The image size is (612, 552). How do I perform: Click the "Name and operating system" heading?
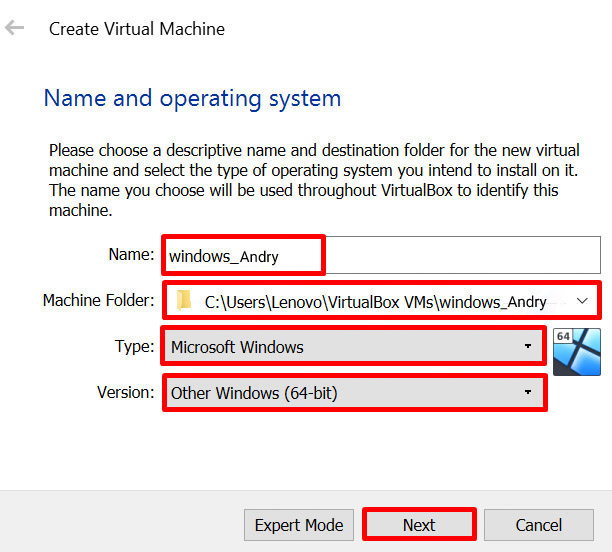pyautogui.click(x=192, y=98)
